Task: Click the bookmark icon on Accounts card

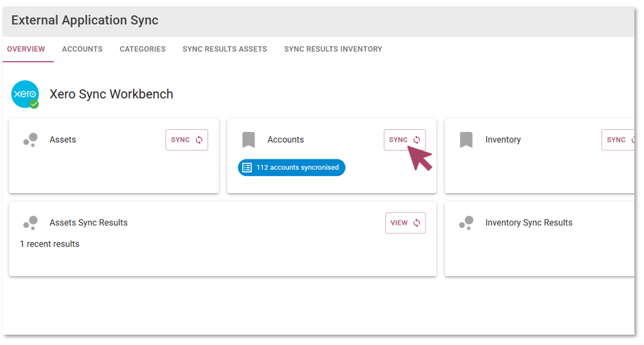Action: (x=249, y=140)
